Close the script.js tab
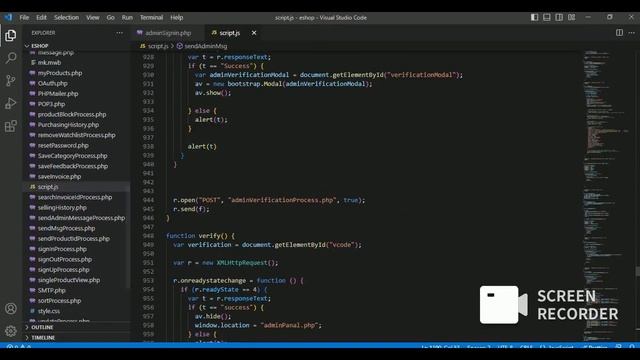Viewport: 640px width, 360px height. pos(254,33)
